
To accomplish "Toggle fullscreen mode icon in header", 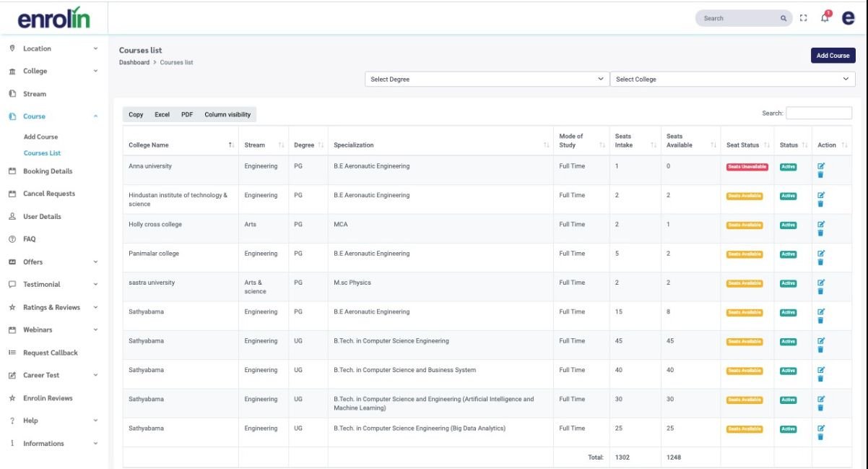I will coord(804,18).
